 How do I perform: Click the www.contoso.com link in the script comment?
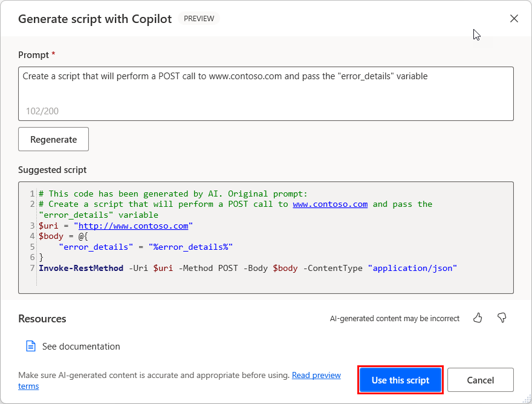[330, 204]
